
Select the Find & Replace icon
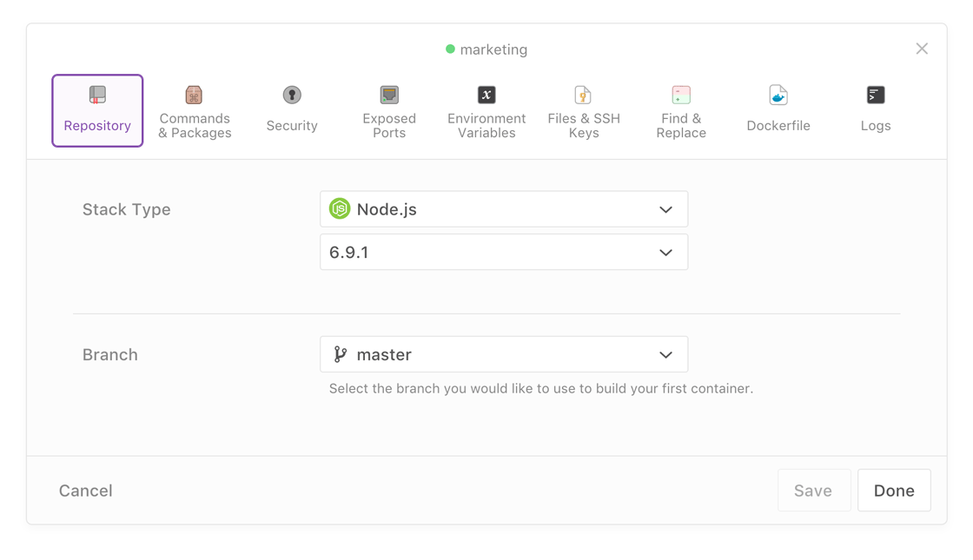point(681,95)
